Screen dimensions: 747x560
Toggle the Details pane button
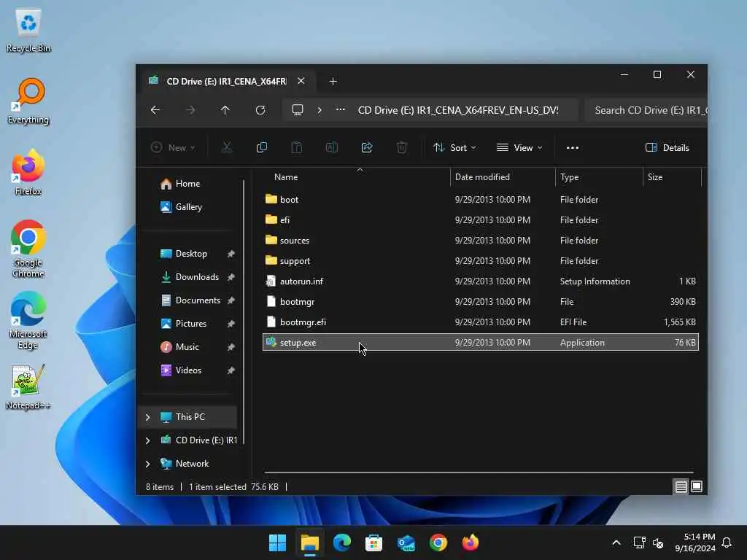tap(667, 147)
